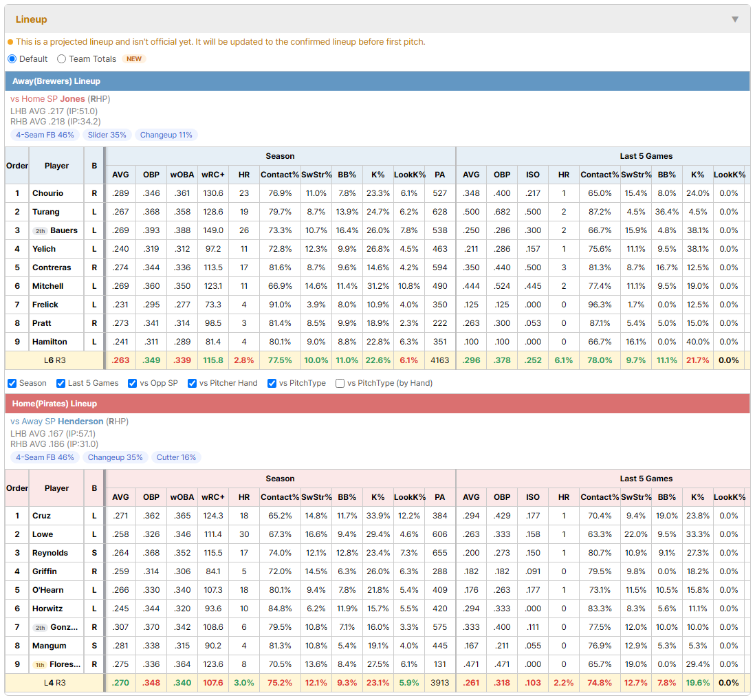
Task: Click the Home(Pirates) Lineup header bar
Action: 377,404
